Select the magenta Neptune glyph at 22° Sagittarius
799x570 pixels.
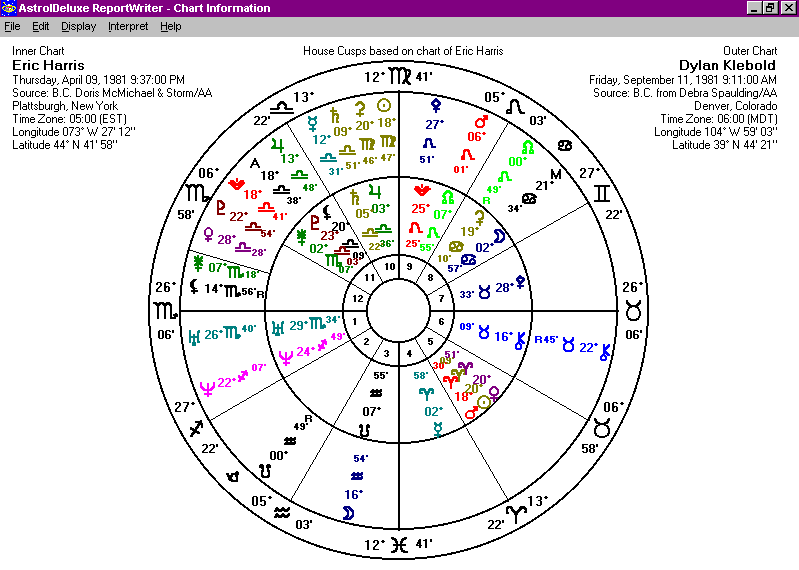pos(207,386)
